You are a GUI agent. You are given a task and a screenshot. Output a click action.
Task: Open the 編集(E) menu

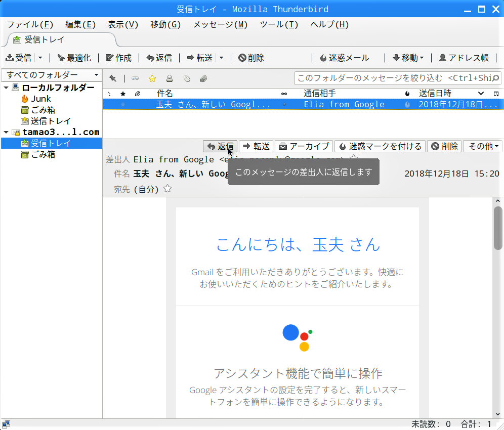tap(80, 24)
